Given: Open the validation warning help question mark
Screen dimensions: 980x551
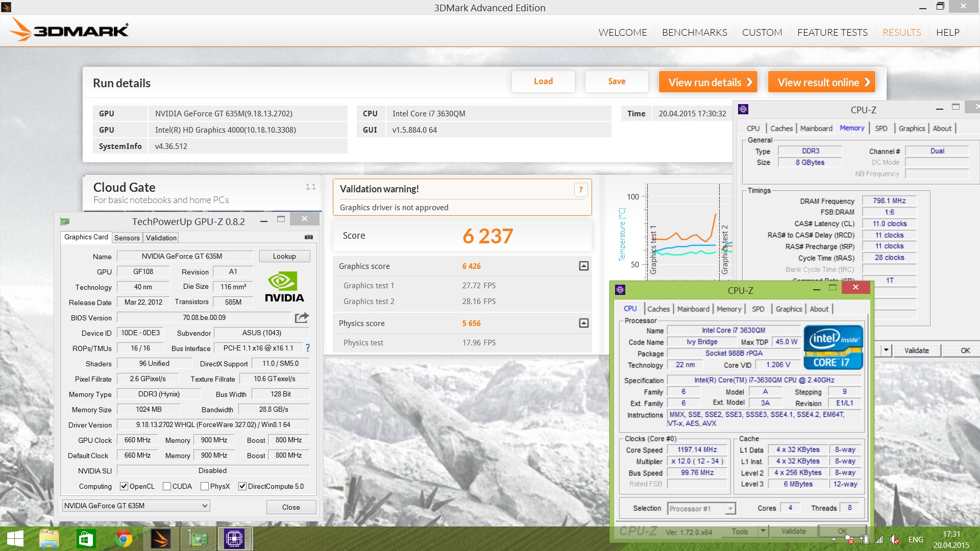Looking at the screenshot, I should (580, 190).
